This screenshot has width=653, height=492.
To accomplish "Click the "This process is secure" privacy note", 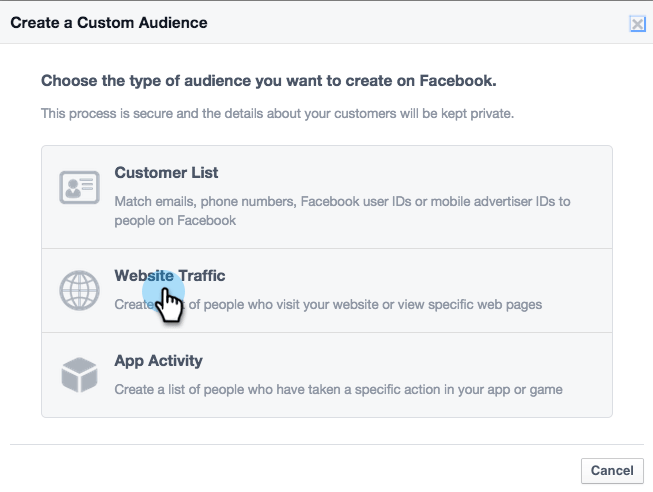I will 277,114.
